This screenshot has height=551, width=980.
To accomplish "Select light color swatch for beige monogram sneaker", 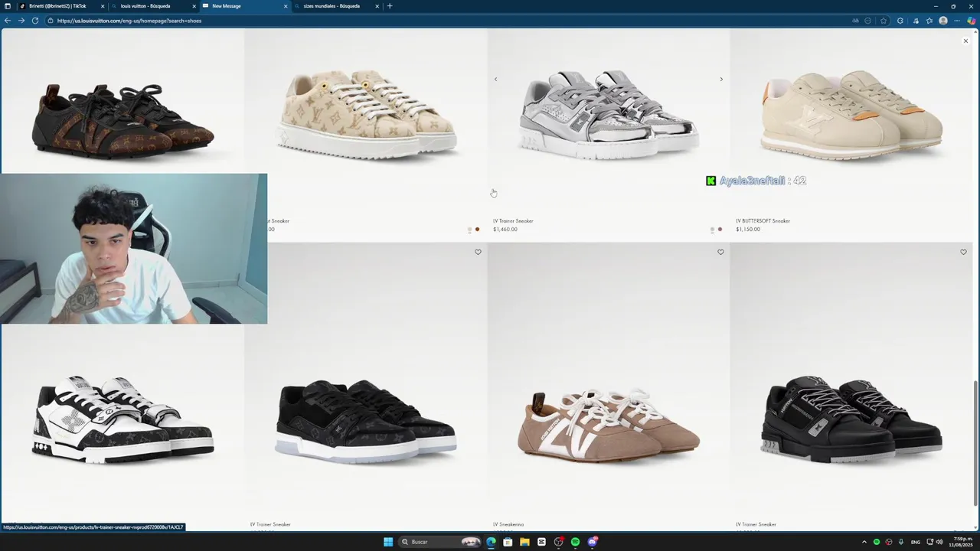I will click(469, 230).
